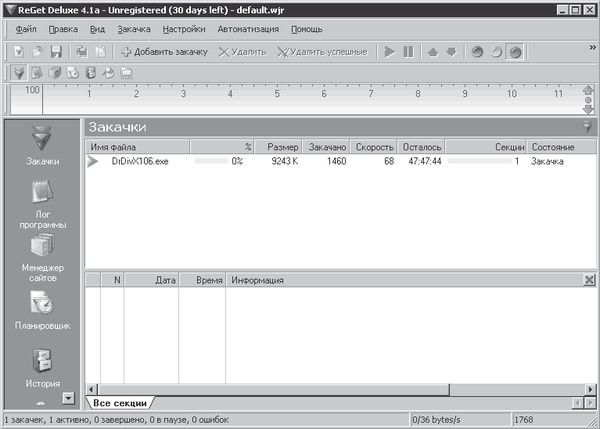Image resolution: width=600 pixels, height=429 pixels.
Task: Open the Закачки section in the sidebar
Action: tap(41, 141)
